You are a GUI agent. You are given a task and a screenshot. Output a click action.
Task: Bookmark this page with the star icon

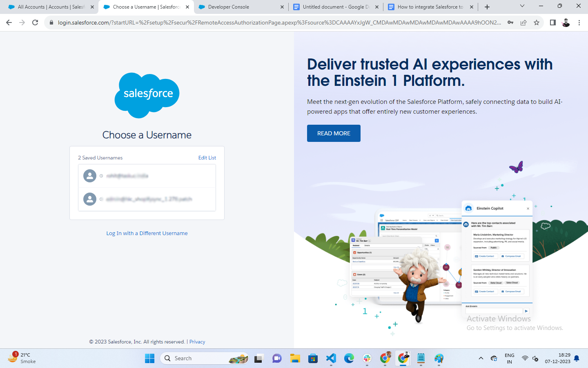pos(537,22)
